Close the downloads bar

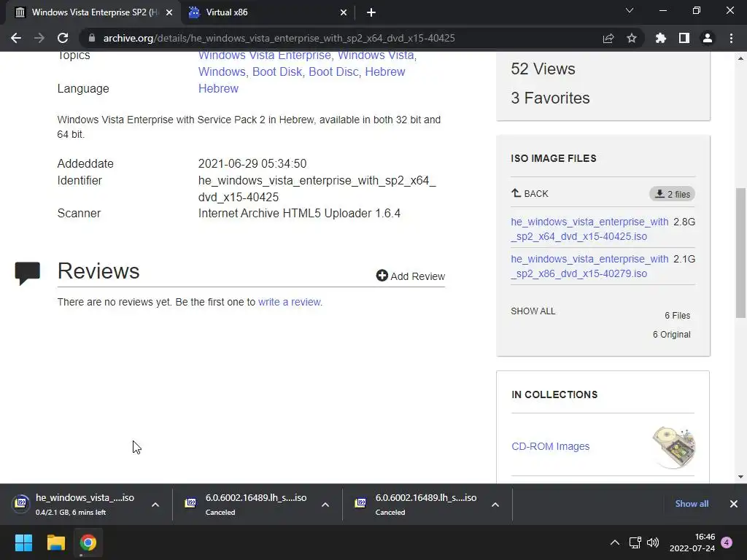[x=734, y=504]
